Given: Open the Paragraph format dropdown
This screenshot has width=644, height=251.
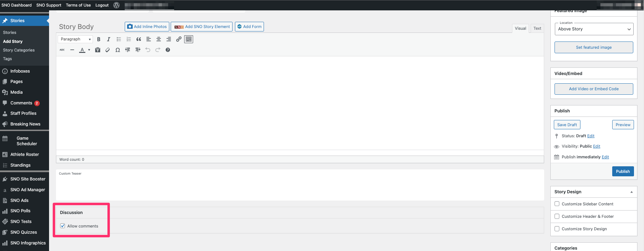Looking at the screenshot, I should [x=75, y=39].
